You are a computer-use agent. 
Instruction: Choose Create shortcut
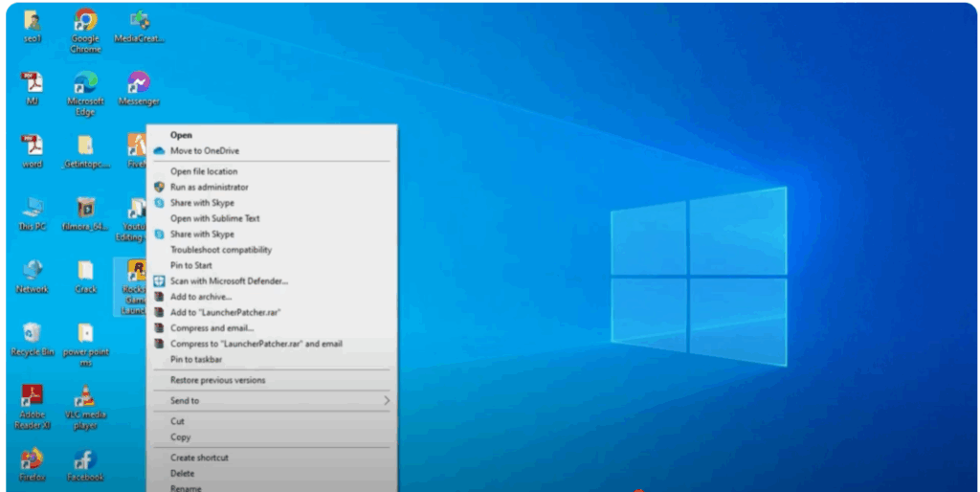click(x=271, y=458)
